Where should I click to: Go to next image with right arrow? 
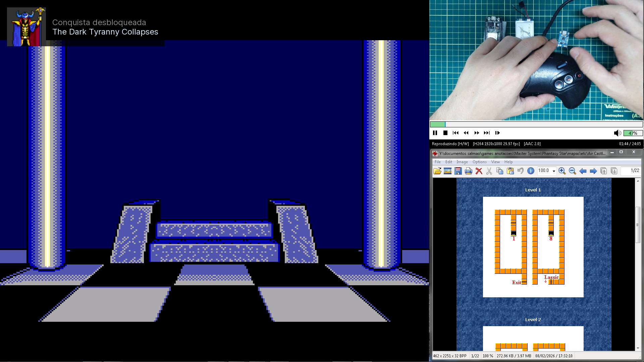pos(593,171)
